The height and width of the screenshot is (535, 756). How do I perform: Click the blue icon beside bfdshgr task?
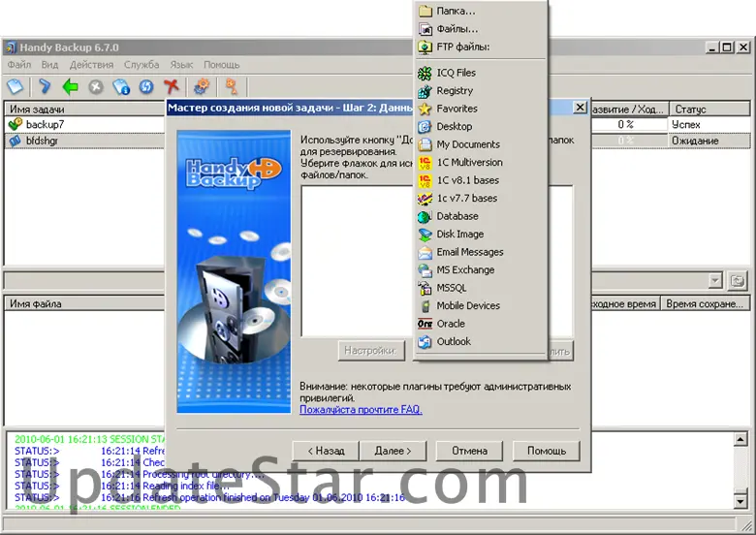(15, 141)
